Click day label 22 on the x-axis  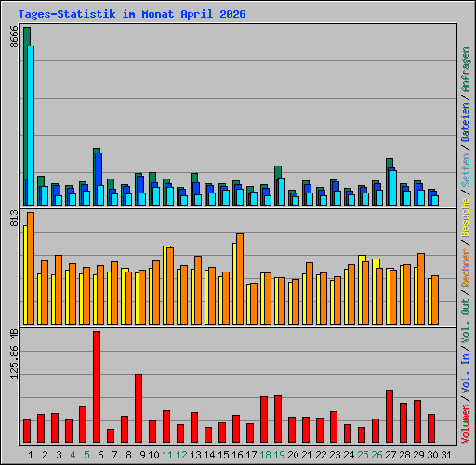point(321,455)
